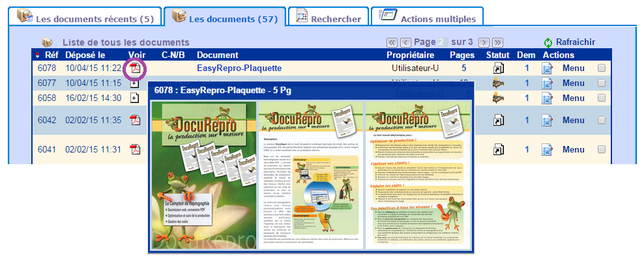
Task: Click actions icon in row 6078
Action: [x=548, y=68]
